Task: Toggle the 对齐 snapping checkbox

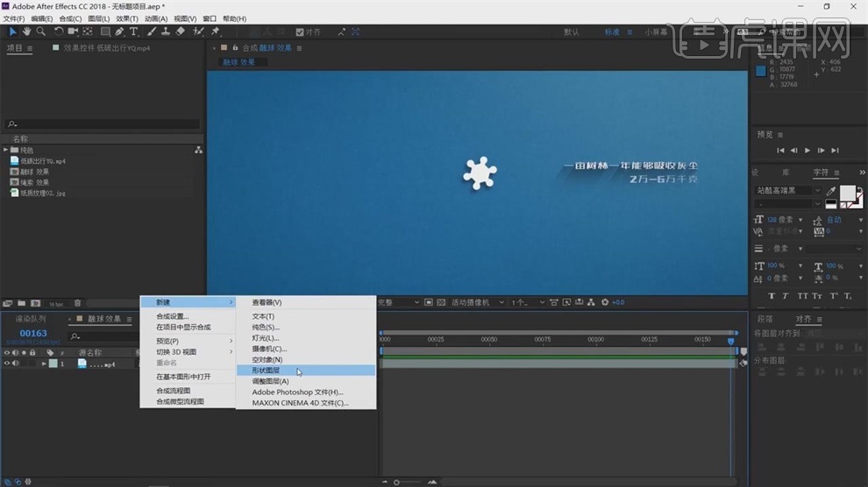Action: pyautogui.click(x=300, y=32)
